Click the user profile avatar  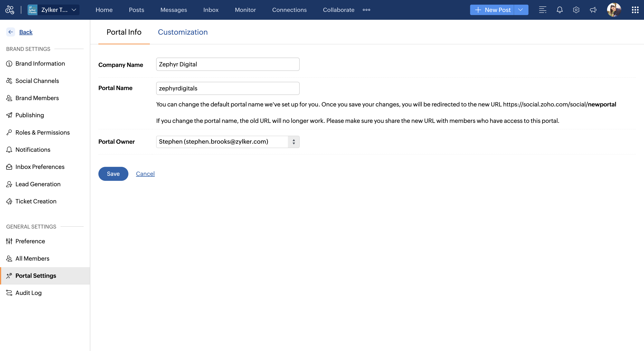tap(614, 10)
